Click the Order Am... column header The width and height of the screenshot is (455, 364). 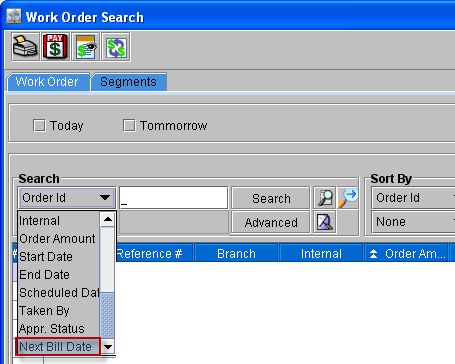[x=407, y=254]
